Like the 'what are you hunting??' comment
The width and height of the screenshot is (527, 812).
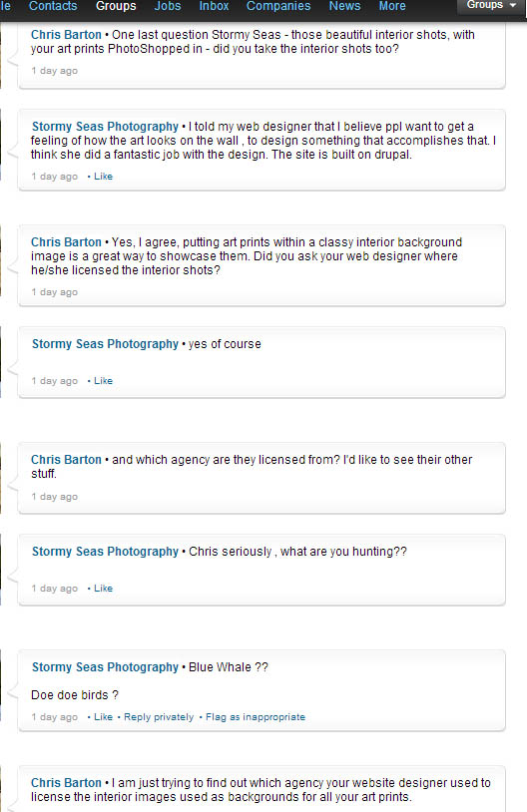[103, 589]
